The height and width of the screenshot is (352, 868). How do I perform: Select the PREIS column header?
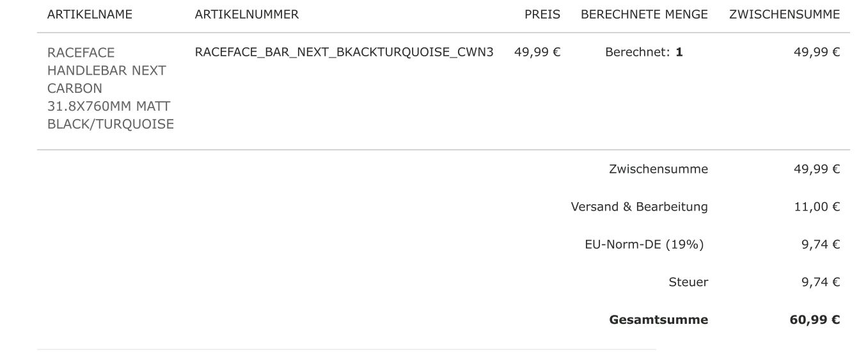tap(542, 14)
